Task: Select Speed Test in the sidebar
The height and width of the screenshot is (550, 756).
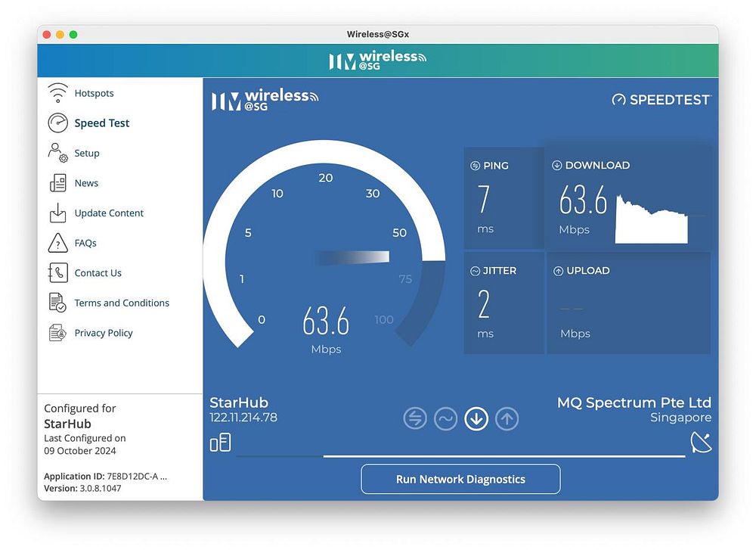Action: pos(102,123)
